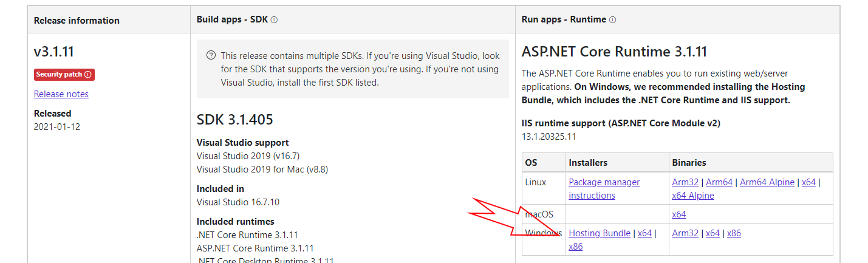This screenshot has width=868, height=263.
Task: Download the Windows Arm32 binaries
Action: click(685, 233)
